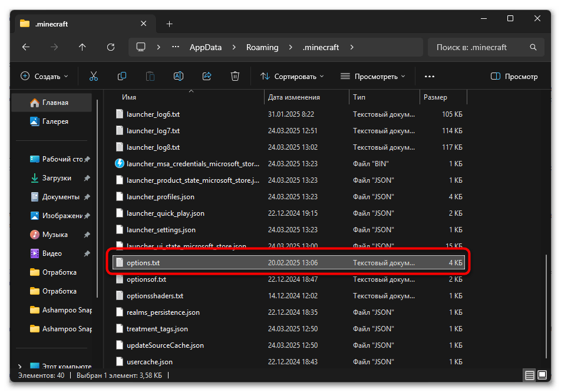This screenshot has width=561, height=392.
Task: Click the Roaming breadcrumb
Action: coord(262,47)
